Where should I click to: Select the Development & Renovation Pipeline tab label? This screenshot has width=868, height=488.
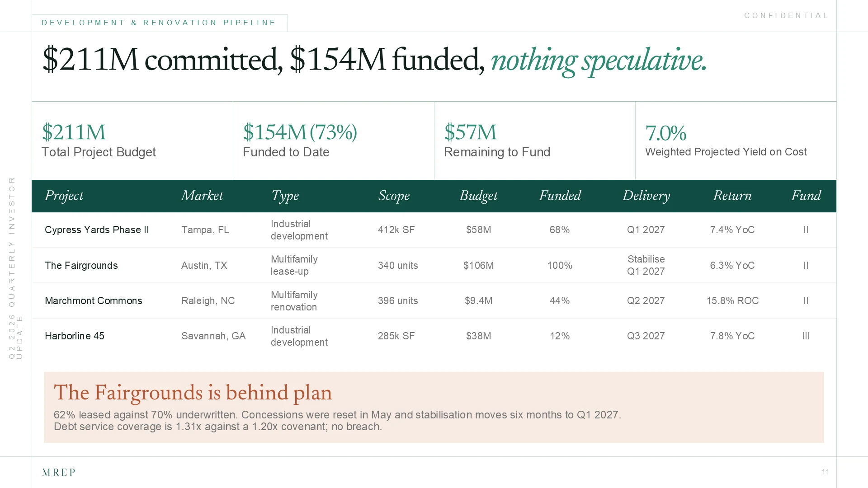(x=159, y=23)
